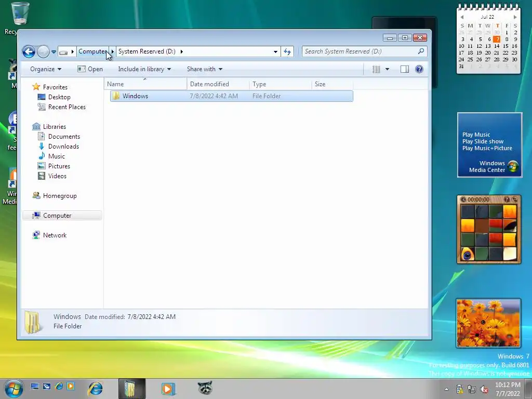The image size is (532, 399).
Task: Select highlighted day 7 in calendar gadget
Action: click(x=497, y=39)
